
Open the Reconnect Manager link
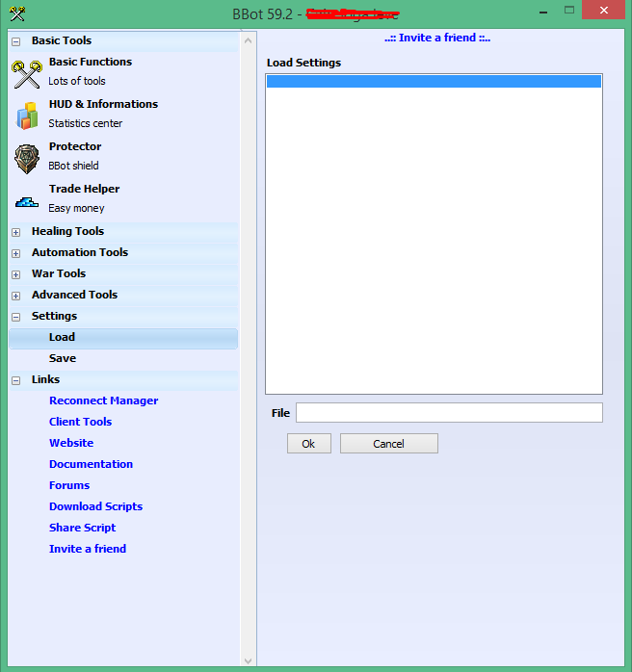point(103,401)
